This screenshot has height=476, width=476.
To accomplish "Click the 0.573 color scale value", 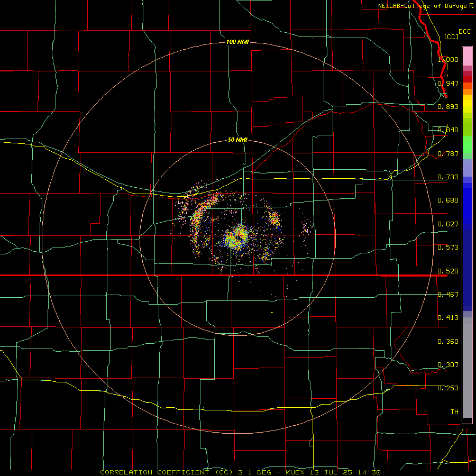I will [448, 248].
